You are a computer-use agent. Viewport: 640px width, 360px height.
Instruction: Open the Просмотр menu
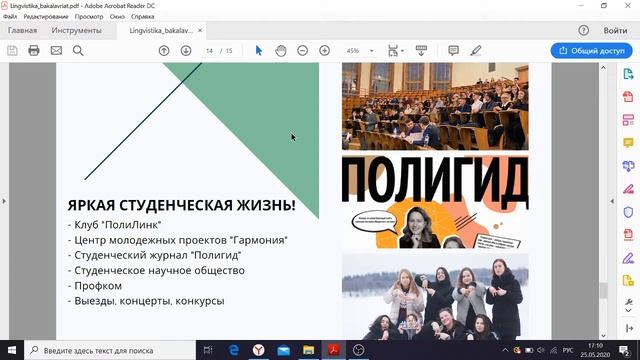89,17
